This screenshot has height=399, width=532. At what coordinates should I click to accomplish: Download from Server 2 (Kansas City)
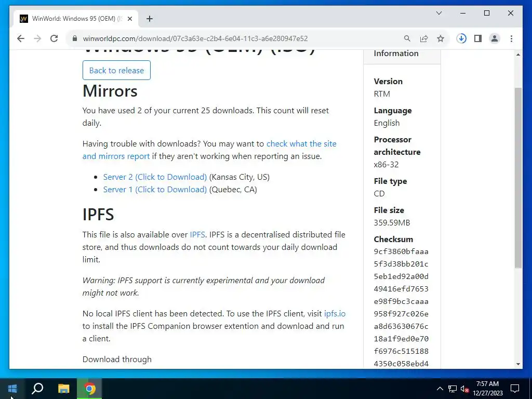click(x=155, y=177)
